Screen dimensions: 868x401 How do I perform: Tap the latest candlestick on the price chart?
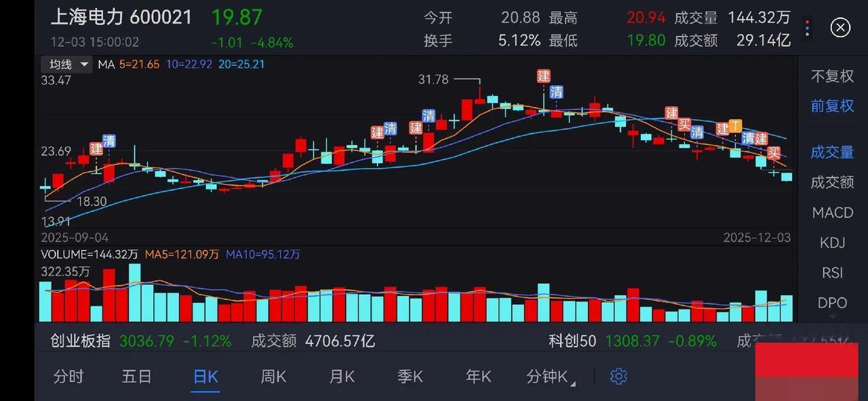787,177
